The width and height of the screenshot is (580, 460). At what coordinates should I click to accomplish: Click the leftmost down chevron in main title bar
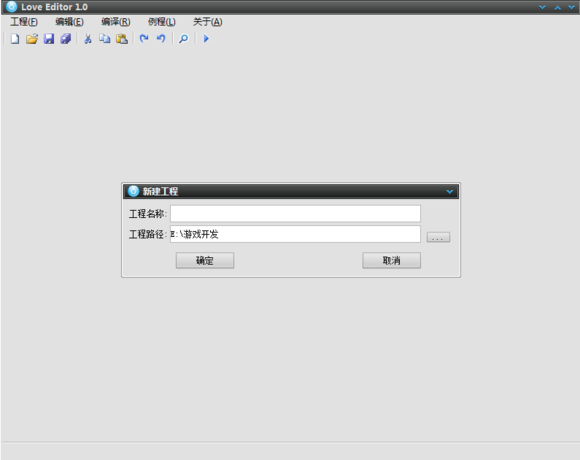542,7
